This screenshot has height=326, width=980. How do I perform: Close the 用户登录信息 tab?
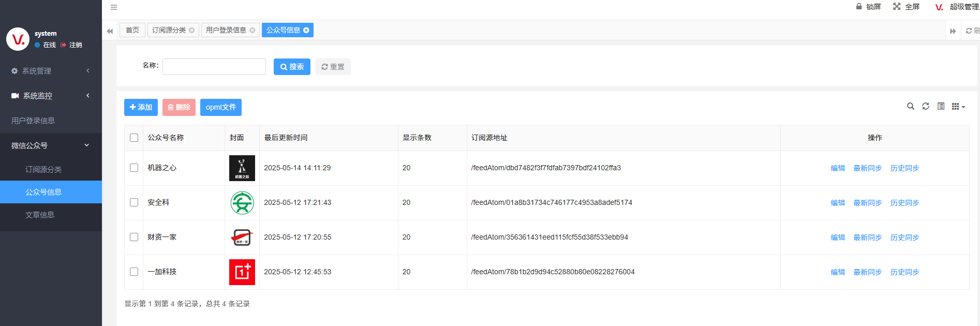253,30
